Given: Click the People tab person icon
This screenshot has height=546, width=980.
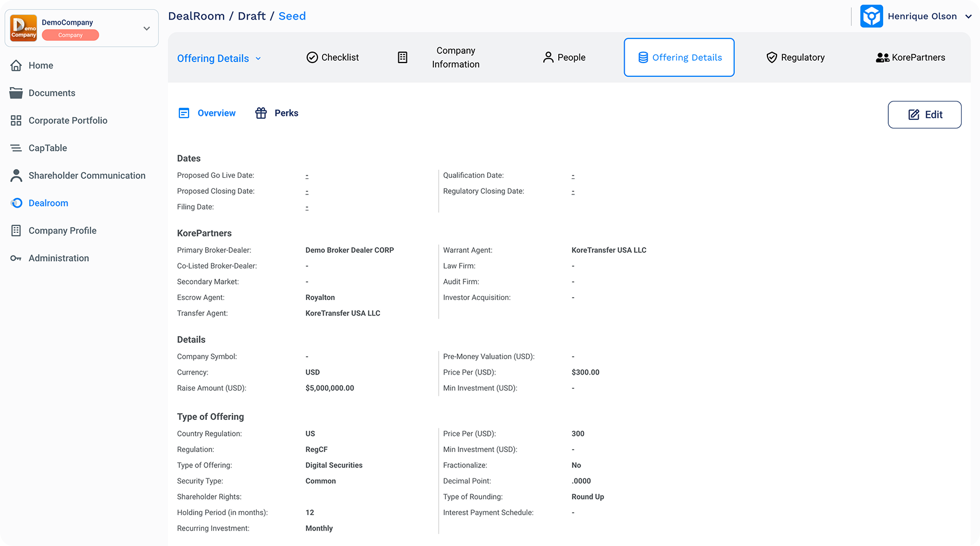Looking at the screenshot, I should click(x=548, y=57).
